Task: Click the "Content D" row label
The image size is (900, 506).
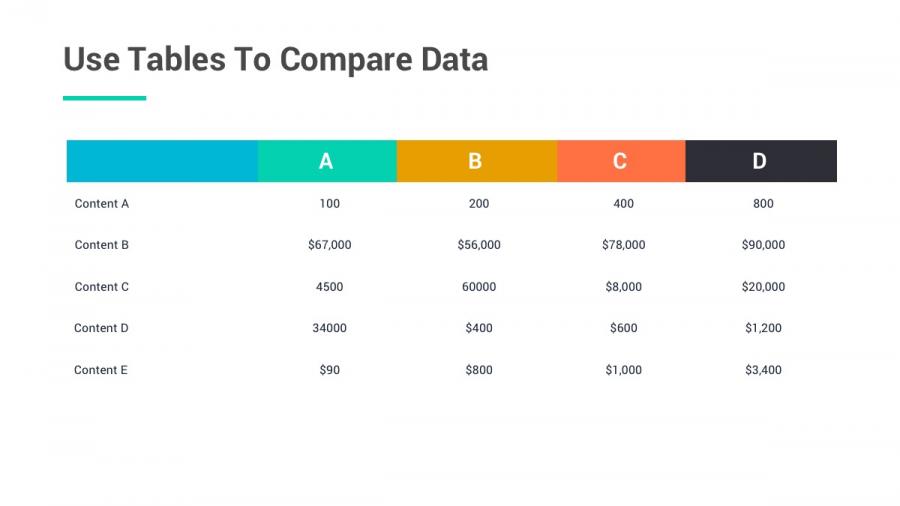Action: point(102,328)
